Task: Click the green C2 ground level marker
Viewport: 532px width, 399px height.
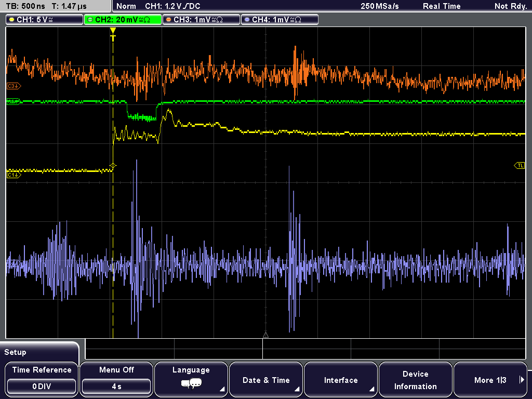Action: click(x=14, y=101)
